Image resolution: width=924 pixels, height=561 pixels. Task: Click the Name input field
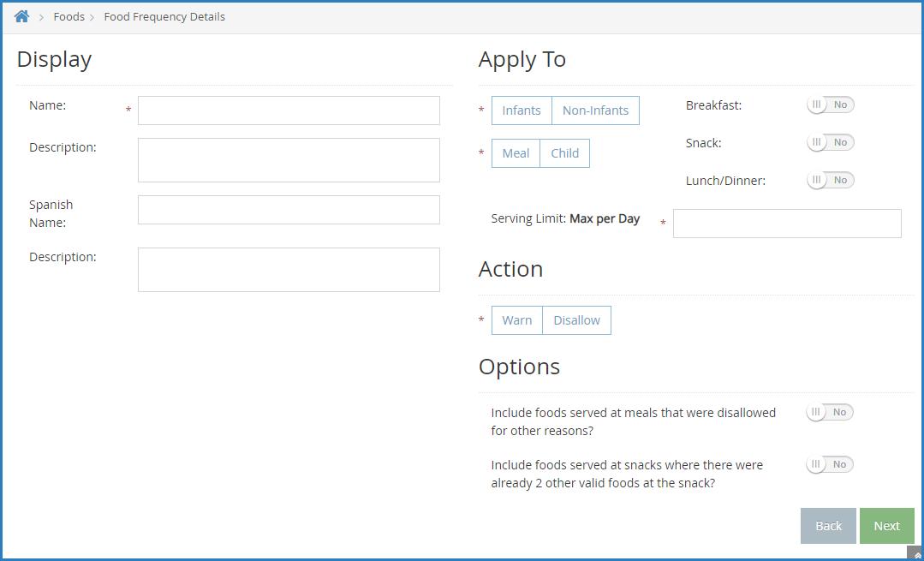click(x=289, y=110)
